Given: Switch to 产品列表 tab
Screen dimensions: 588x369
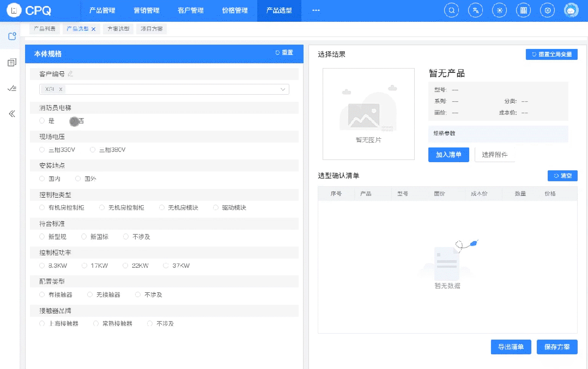Looking at the screenshot, I should pyautogui.click(x=44, y=29).
